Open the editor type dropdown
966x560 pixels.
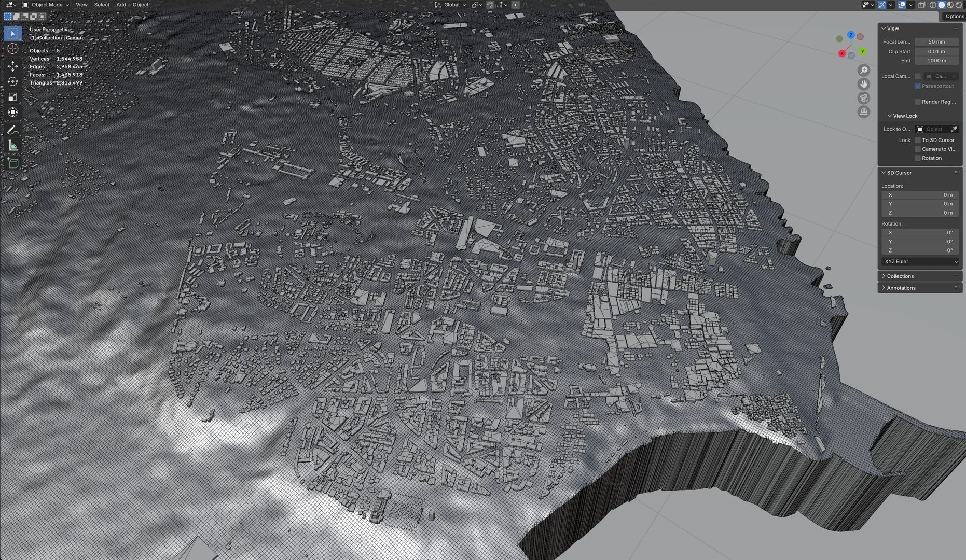[10, 5]
